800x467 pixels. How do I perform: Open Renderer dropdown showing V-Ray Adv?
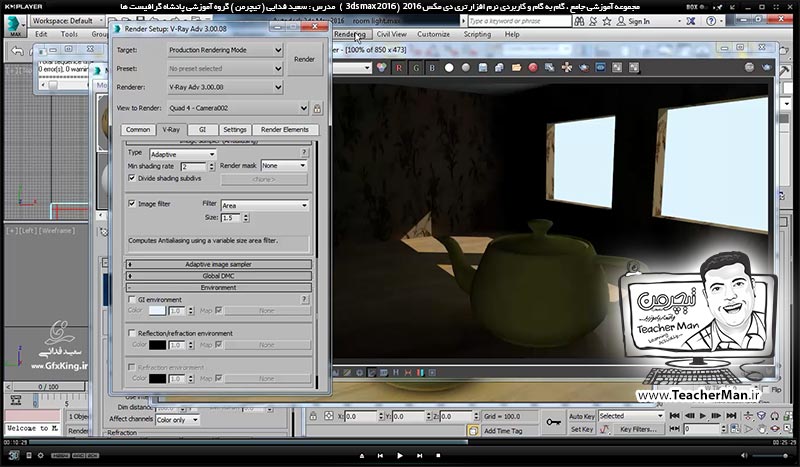pyautogui.click(x=225, y=87)
